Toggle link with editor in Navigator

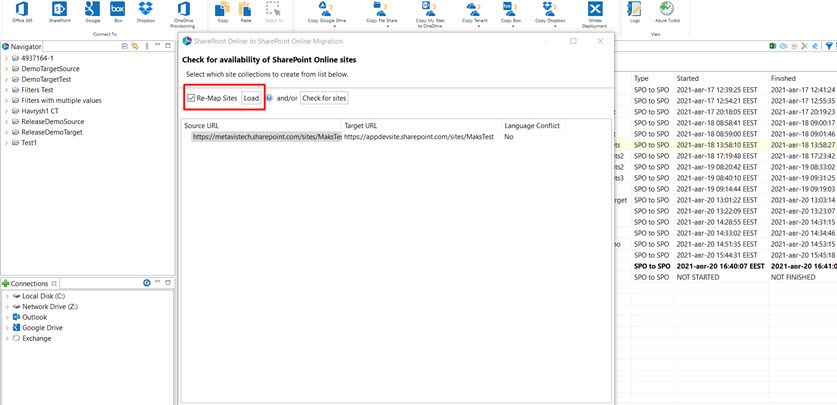click(136, 46)
